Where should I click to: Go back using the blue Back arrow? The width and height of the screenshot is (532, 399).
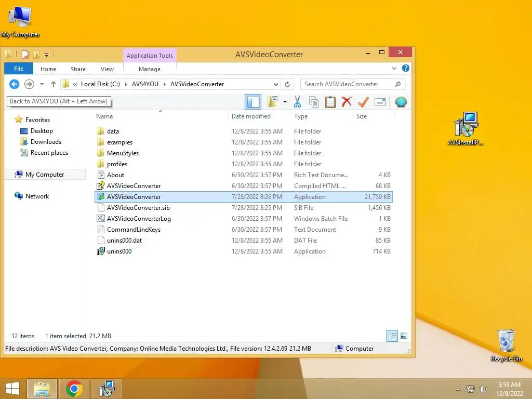pos(14,84)
